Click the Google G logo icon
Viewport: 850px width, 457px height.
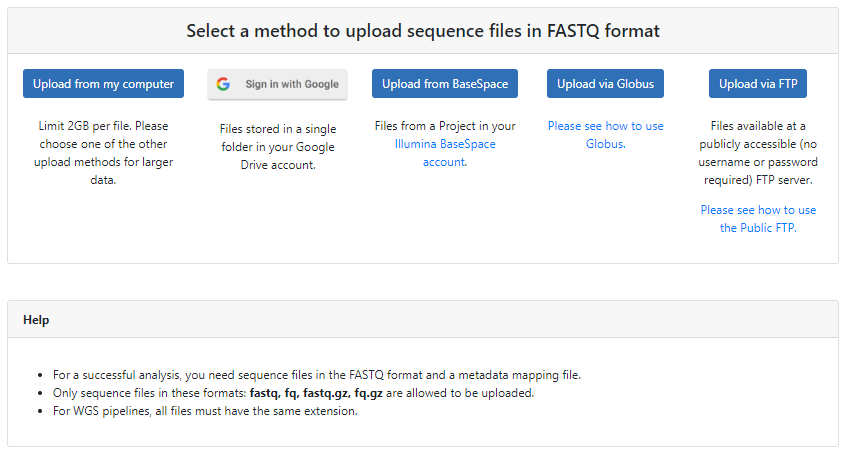click(x=223, y=84)
